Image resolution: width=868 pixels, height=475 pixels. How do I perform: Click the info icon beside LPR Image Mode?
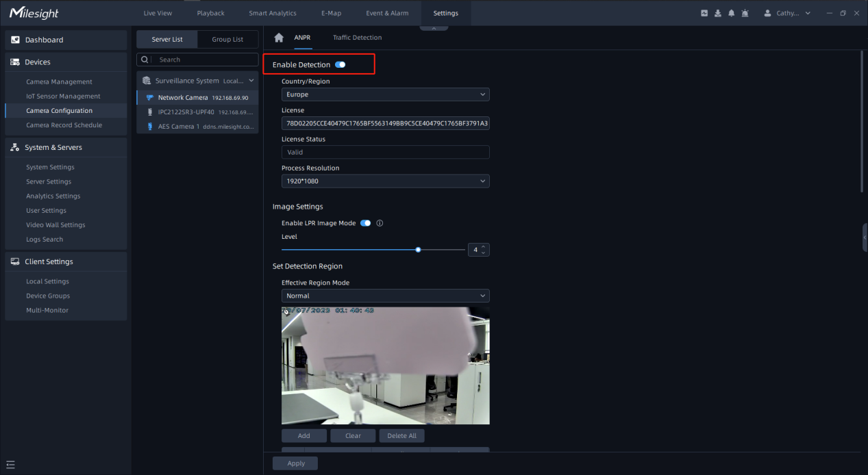(380, 223)
